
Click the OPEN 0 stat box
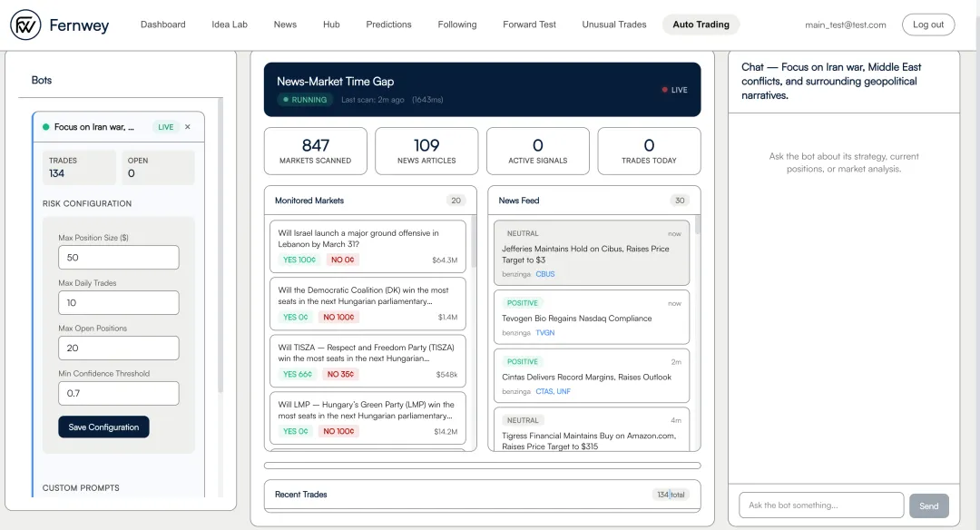158,168
